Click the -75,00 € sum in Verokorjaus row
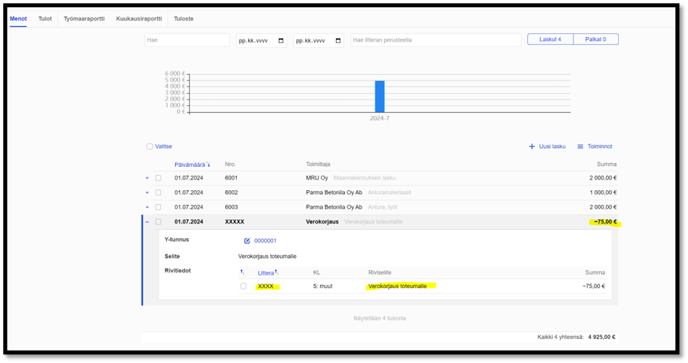 point(605,222)
